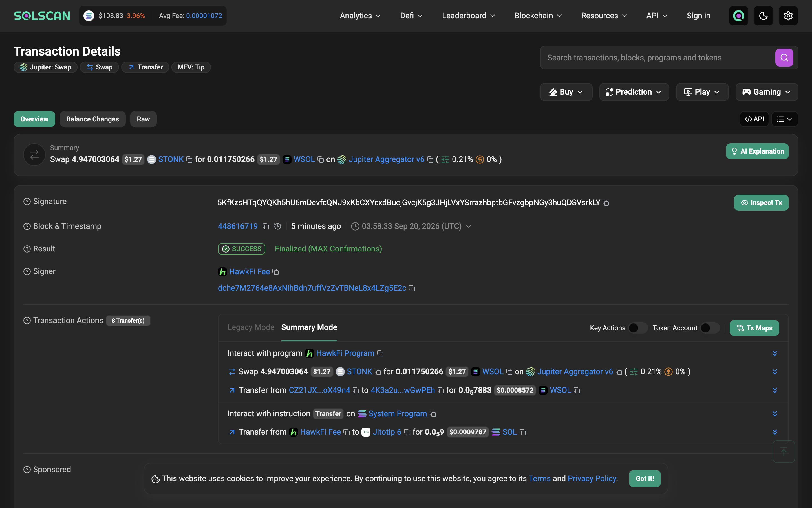
Task: Expand the timestamp UTC chevron
Action: click(x=469, y=226)
